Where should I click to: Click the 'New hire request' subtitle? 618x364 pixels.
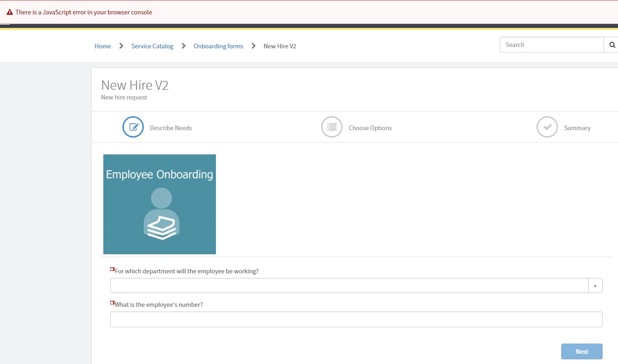pos(124,97)
